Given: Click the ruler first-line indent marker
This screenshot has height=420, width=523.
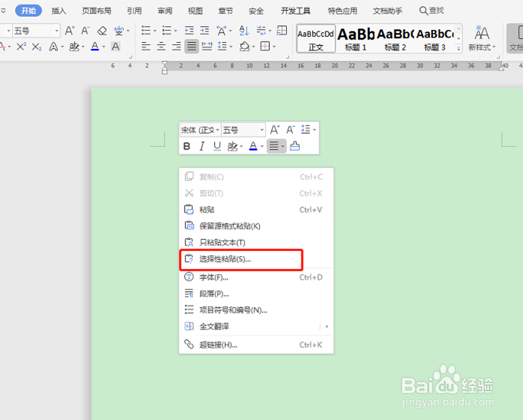Looking at the screenshot, I should (x=164, y=64).
